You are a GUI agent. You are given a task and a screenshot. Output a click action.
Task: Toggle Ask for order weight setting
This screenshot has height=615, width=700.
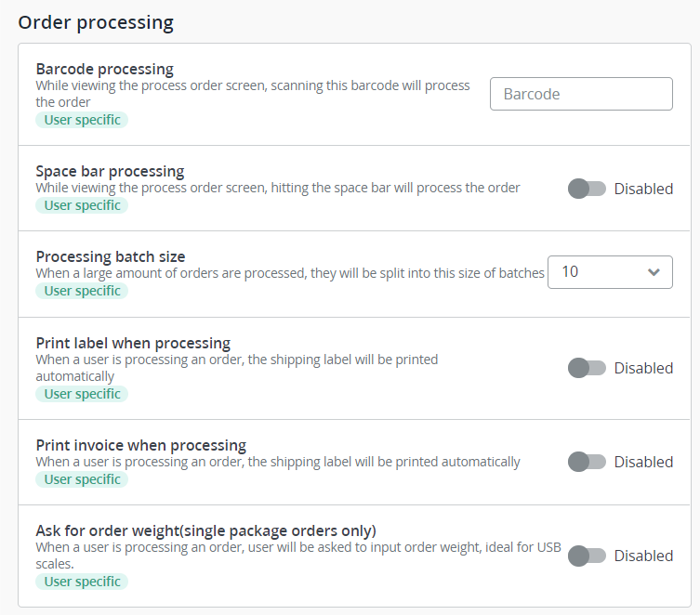click(587, 556)
